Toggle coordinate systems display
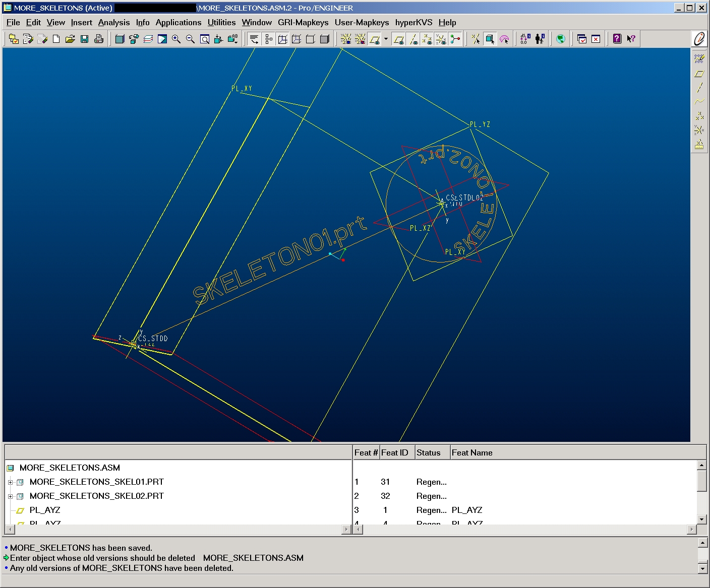Screen dimensions: 710x588 click(441, 39)
